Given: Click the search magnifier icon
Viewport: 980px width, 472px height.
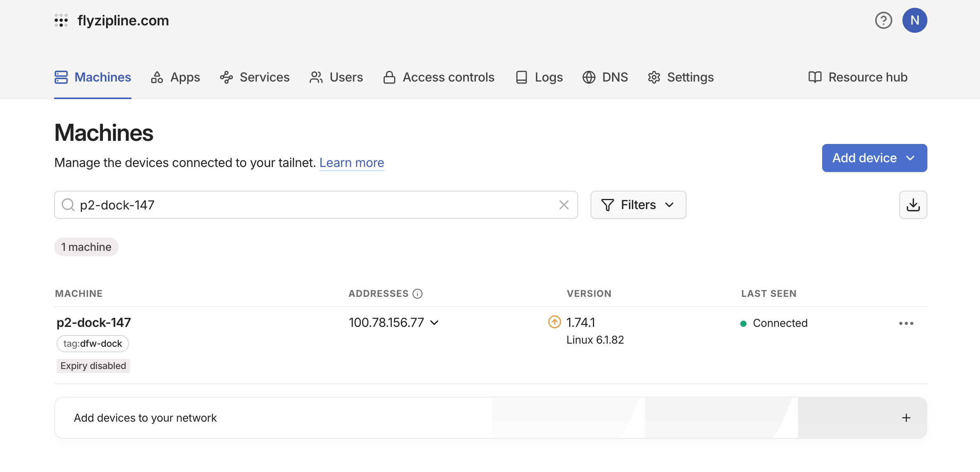Looking at the screenshot, I should point(68,205).
